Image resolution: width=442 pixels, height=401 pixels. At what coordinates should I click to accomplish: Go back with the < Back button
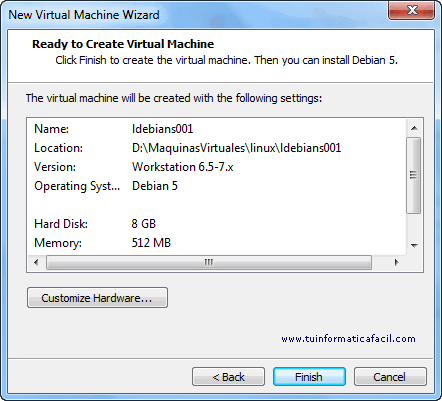click(228, 377)
